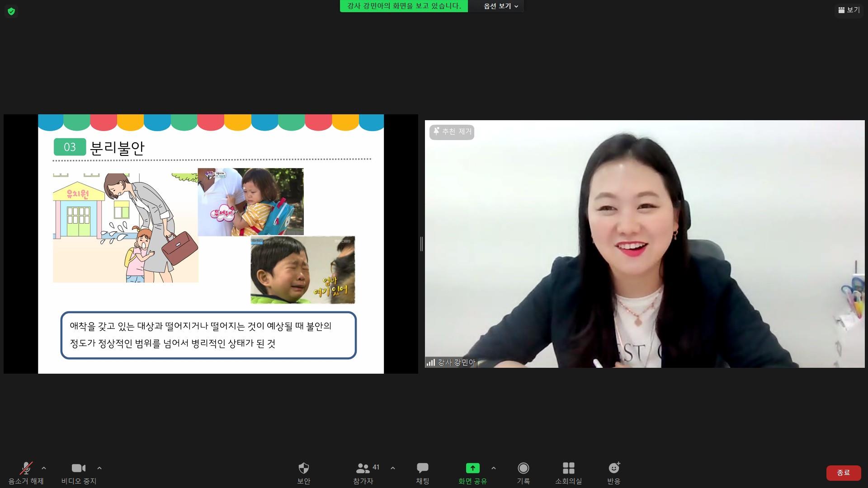This screenshot has width=868, height=488.
Task: Stop video with 비디오 중지 camera button
Action: tap(79, 468)
